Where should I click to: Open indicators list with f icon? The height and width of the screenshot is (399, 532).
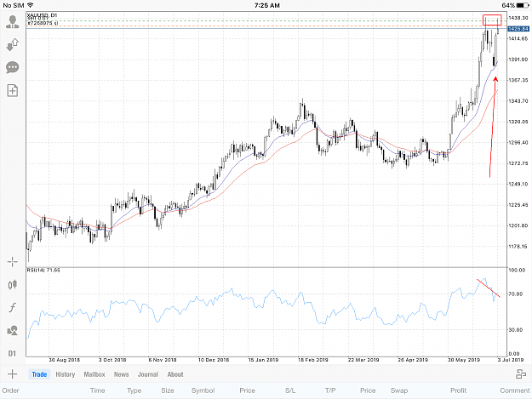pyautogui.click(x=13, y=308)
